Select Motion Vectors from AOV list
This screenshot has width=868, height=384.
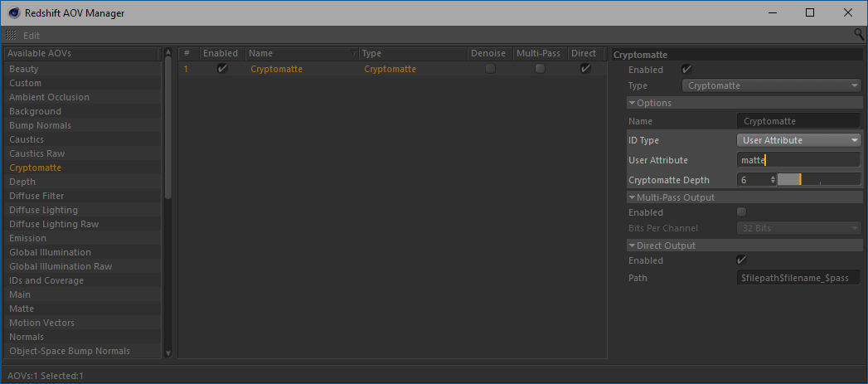click(41, 323)
